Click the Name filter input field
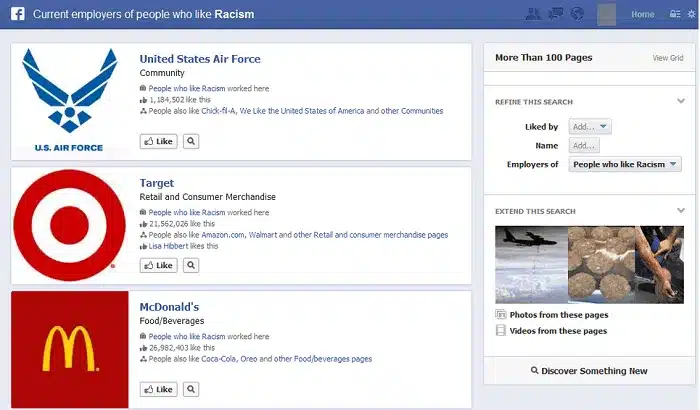Viewport: 700px width, 410px height. click(x=583, y=146)
